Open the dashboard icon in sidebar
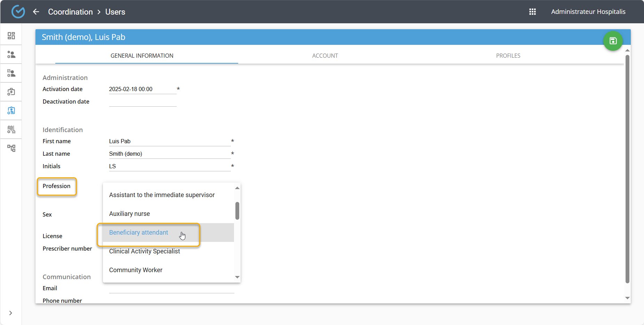 pos(11,36)
